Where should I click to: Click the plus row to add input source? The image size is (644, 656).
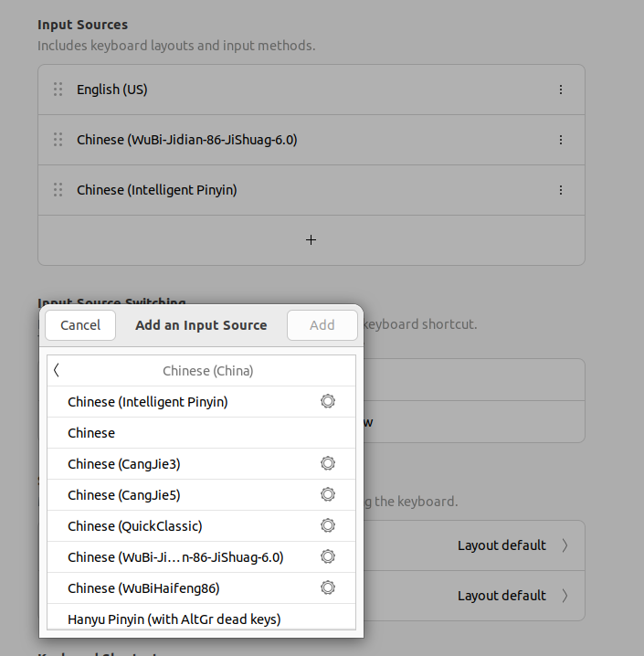click(x=311, y=240)
